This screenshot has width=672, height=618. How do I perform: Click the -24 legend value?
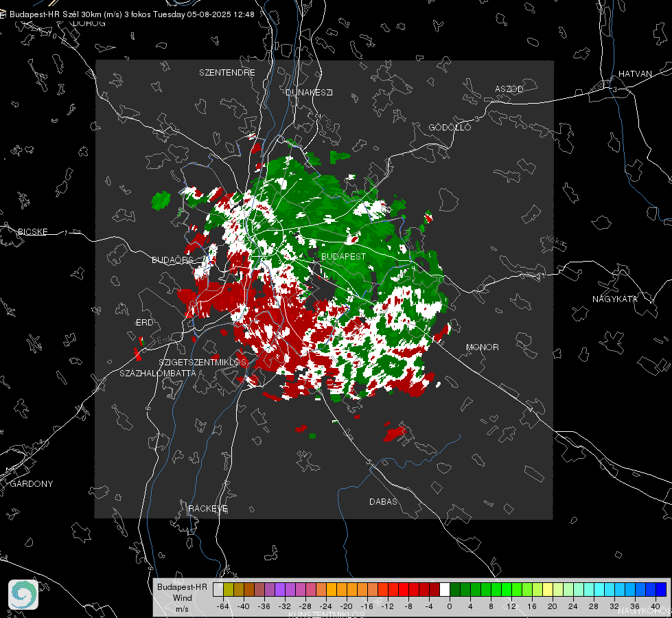click(x=326, y=606)
